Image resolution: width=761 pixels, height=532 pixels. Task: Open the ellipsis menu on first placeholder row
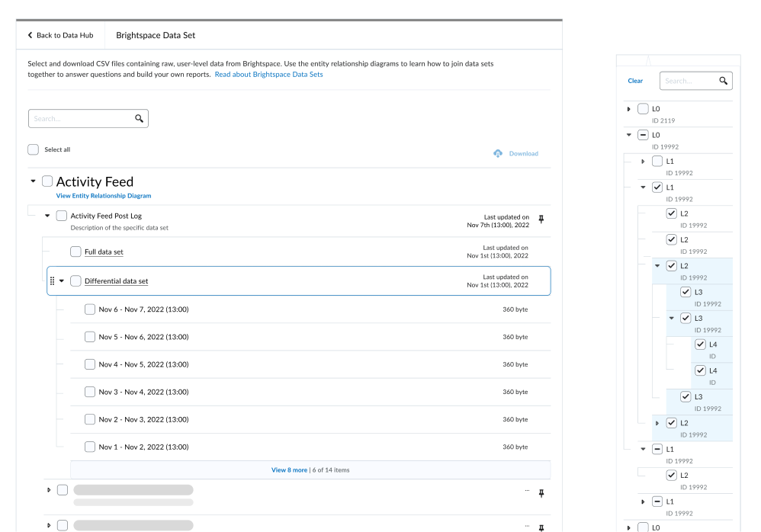pos(527,490)
